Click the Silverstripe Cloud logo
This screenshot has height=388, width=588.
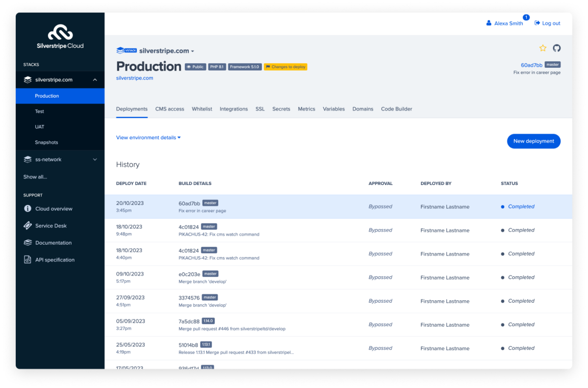pyautogui.click(x=60, y=37)
